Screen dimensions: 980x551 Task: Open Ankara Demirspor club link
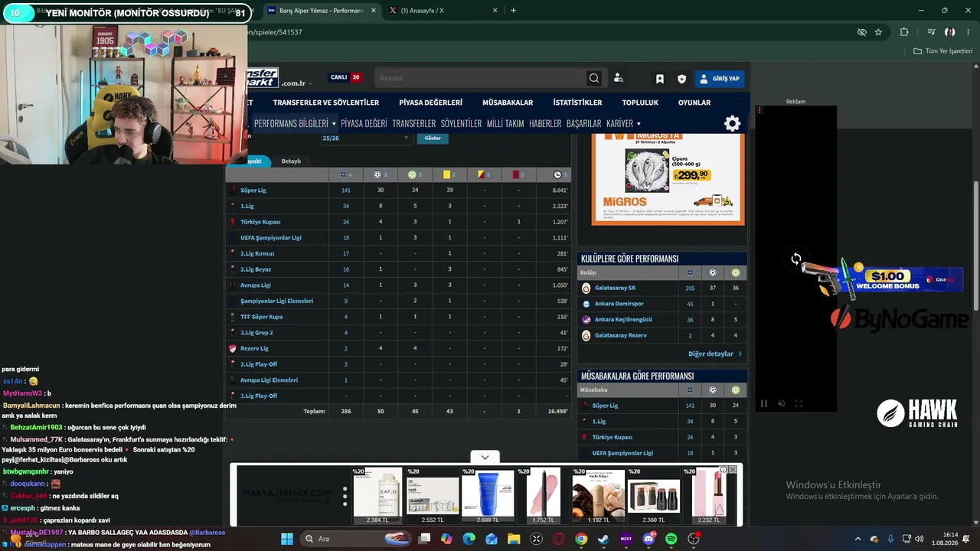[x=621, y=304]
